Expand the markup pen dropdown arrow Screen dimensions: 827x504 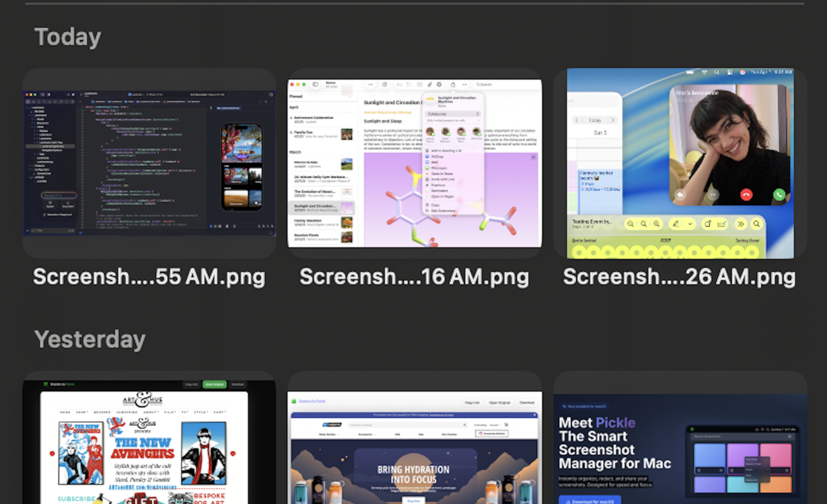tap(690, 224)
